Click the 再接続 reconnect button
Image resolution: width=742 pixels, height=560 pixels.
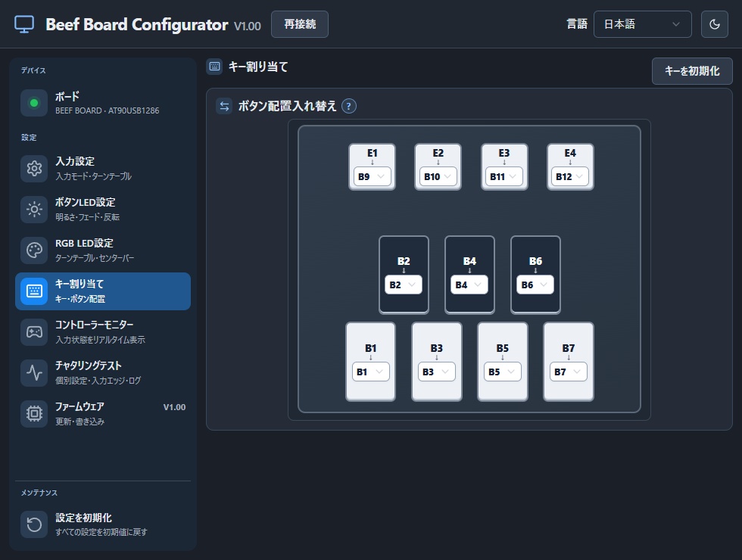[300, 24]
